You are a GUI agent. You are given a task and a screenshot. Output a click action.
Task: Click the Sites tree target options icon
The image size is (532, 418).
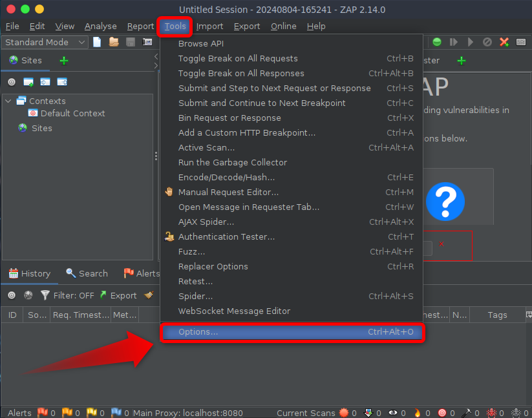12,82
